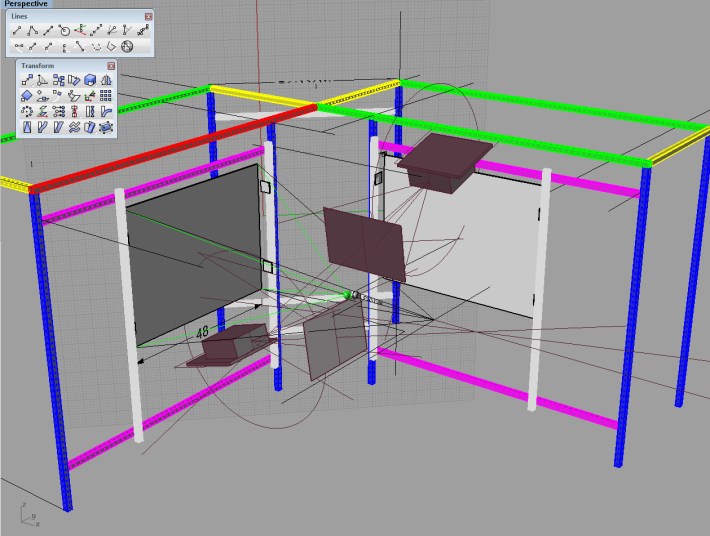710x536 pixels.
Task: Select the Polyline tool in Lines toolbar
Action: coord(33,31)
